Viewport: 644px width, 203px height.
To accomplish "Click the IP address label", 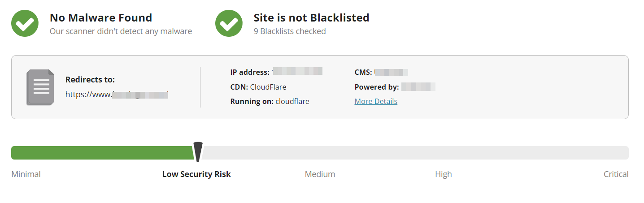I will [250, 72].
